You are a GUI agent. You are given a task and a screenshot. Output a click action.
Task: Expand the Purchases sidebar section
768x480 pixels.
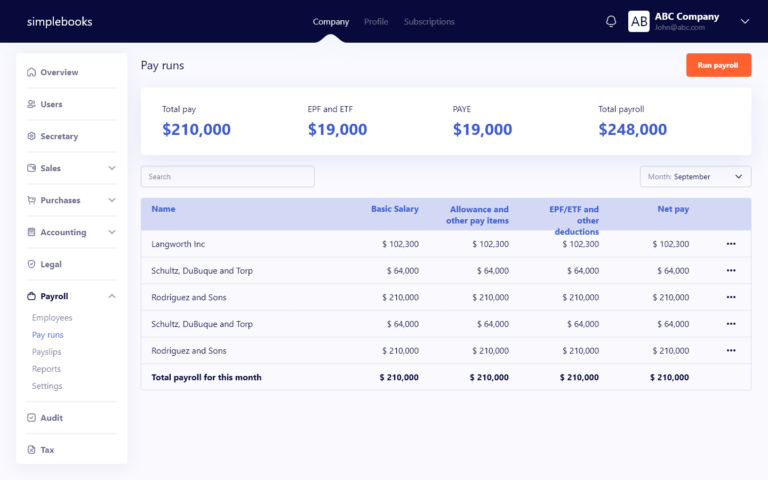coord(111,200)
